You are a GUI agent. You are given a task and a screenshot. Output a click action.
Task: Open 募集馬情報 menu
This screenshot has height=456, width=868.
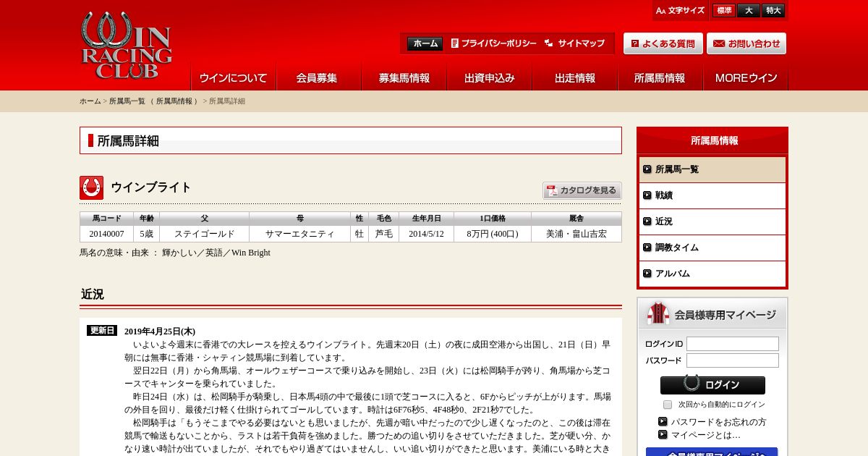click(404, 78)
